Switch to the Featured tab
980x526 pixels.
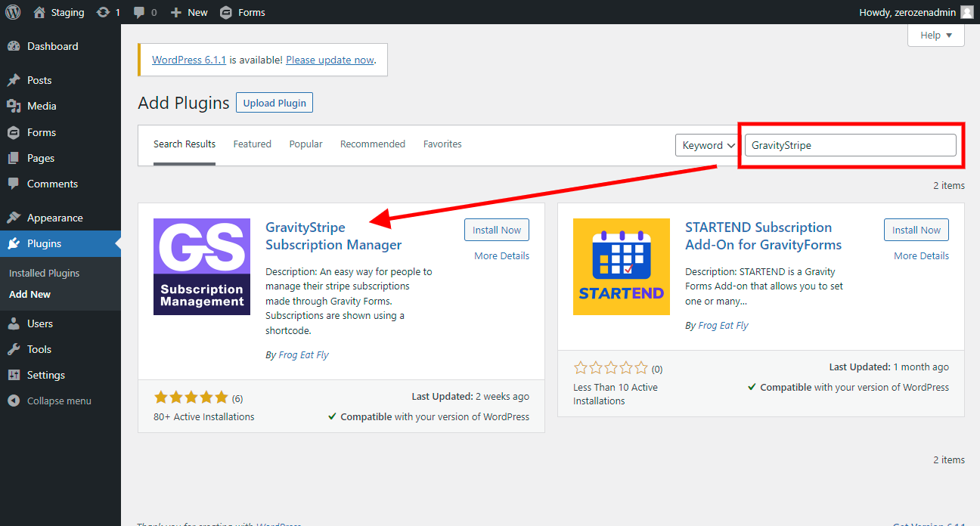click(x=253, y=144)
